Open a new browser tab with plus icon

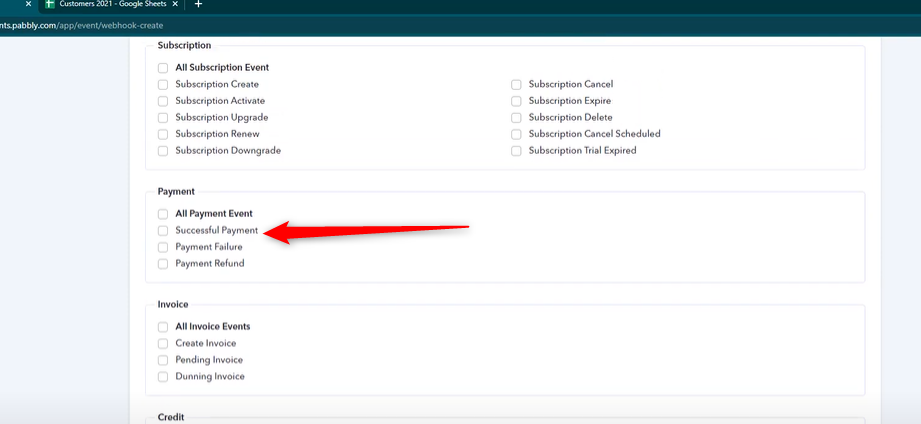coord(199,4)
